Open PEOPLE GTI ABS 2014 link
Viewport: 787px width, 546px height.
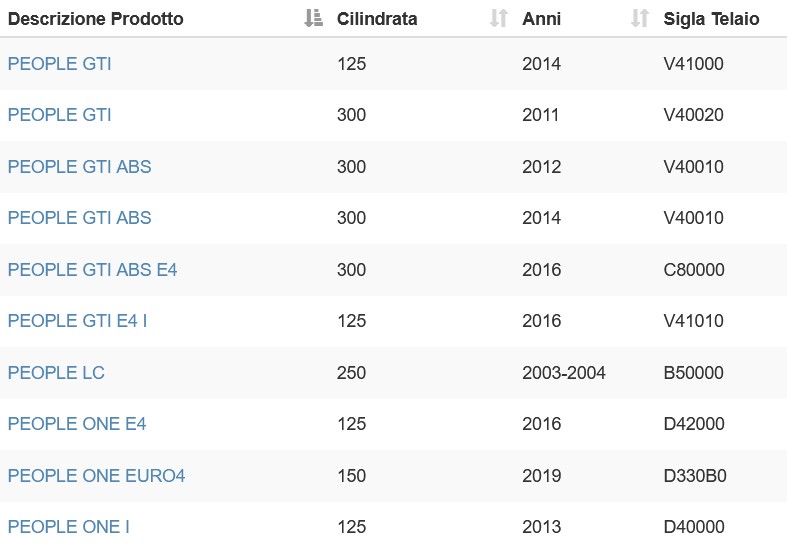79,218
